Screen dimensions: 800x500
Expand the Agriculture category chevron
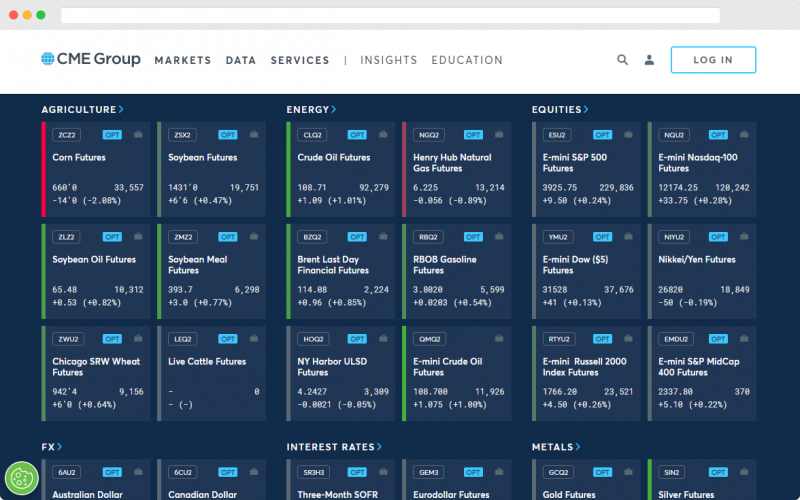(x=121, y=109)
